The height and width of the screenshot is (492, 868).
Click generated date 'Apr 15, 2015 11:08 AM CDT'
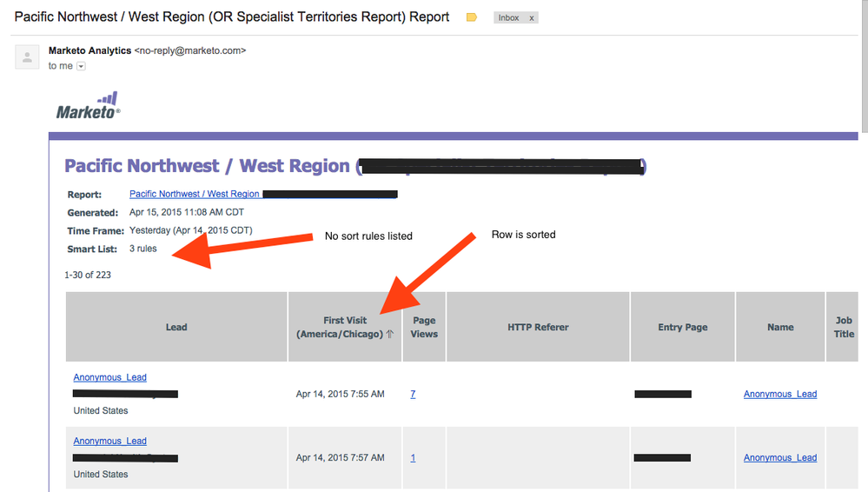pyautogui.click(x=187, y=212)
